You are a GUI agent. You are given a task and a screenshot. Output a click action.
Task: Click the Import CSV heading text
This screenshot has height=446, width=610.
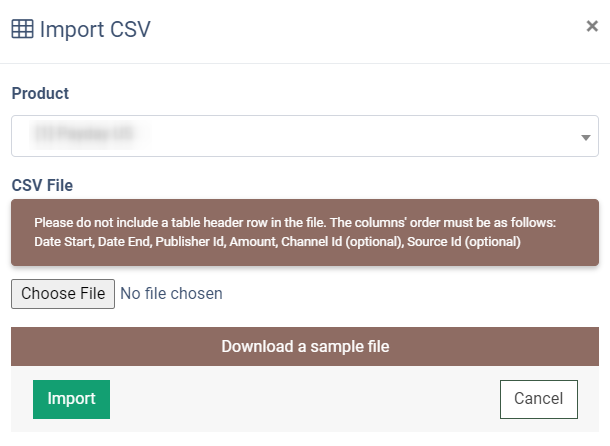[x=95, y=30]
